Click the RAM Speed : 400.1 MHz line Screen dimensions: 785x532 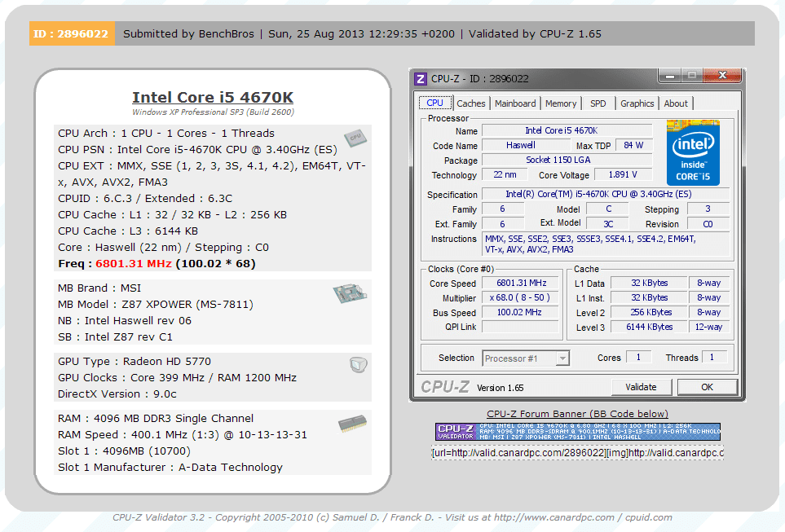click(x=183, y=435)
